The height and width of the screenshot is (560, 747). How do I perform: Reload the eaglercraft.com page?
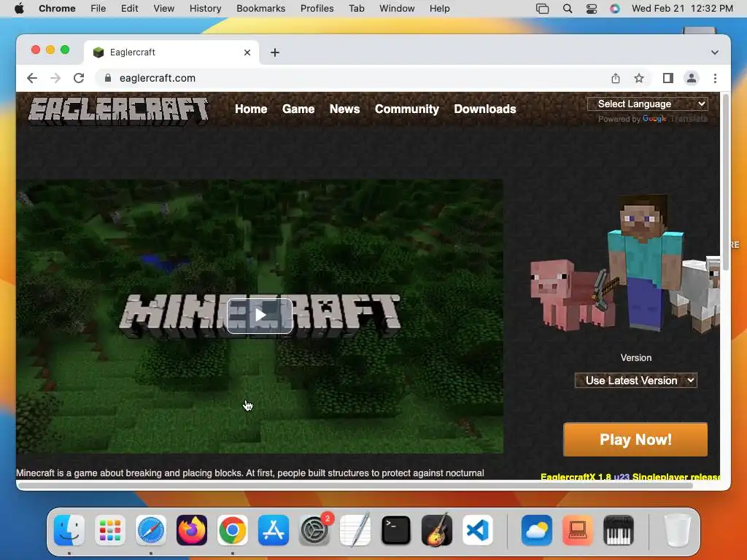tap(79, 78)
